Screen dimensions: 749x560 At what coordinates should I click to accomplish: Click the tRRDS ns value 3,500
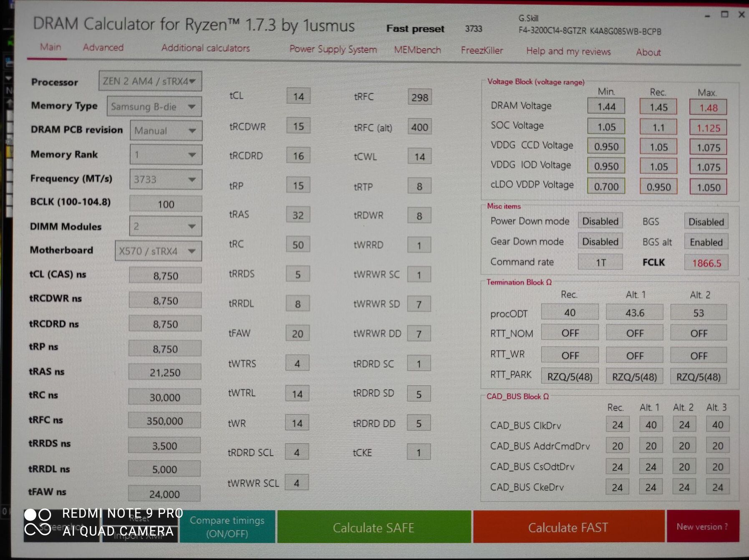pyautogui.click(x=164, y=446)
